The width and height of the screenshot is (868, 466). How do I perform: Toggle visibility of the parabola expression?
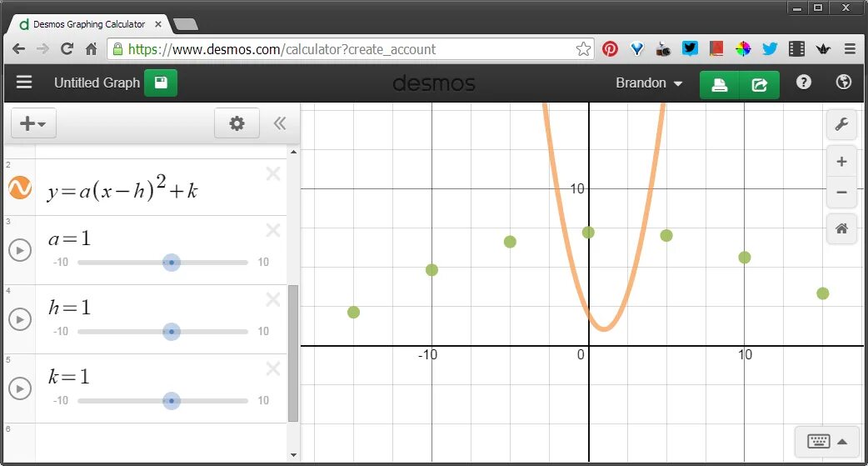tap(20, 188)
